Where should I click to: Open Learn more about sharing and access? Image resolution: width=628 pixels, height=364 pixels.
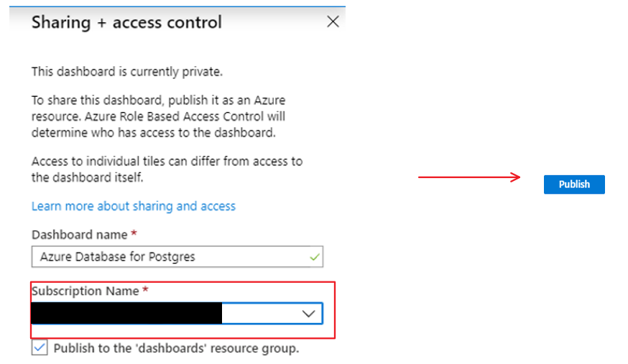click(x=133, y=206)
